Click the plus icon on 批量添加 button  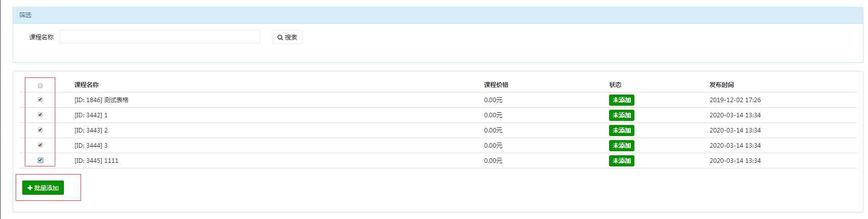[x=30, y=188]
